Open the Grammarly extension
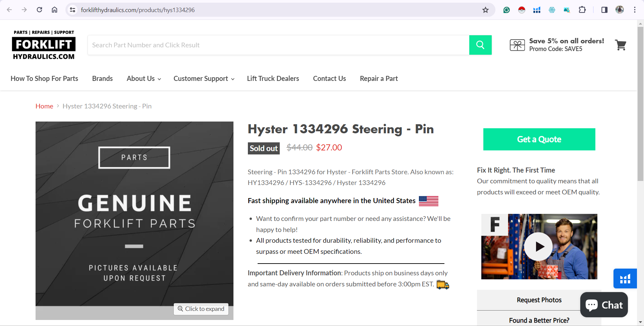This screenshot has width=644, height=326. pyautogui.click(x=506, y=10)
